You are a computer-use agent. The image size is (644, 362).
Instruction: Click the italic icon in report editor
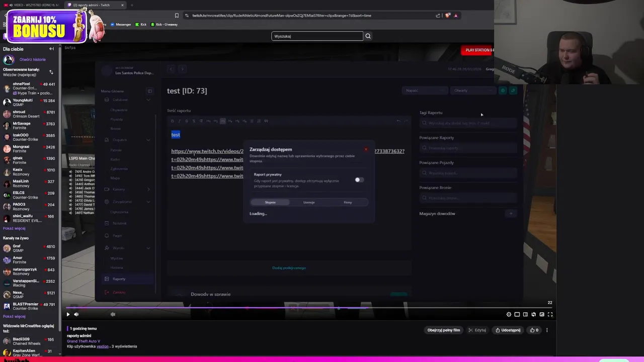179,121
